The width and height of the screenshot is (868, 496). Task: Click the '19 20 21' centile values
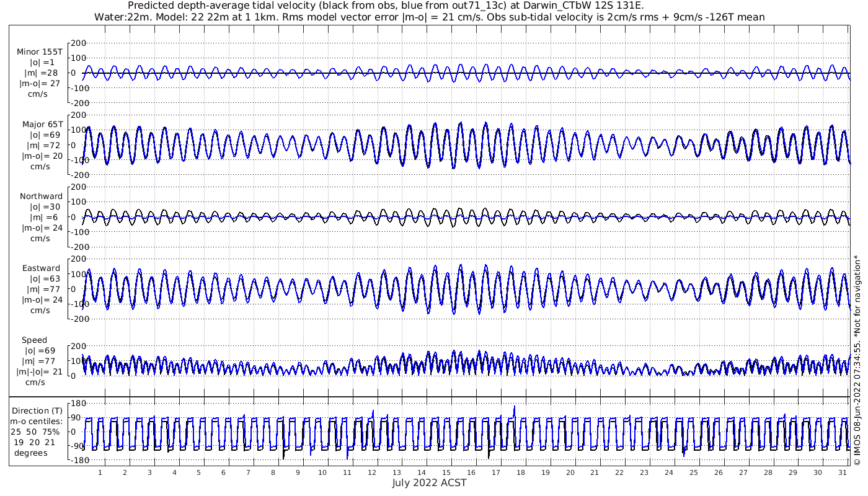(34, 442)
